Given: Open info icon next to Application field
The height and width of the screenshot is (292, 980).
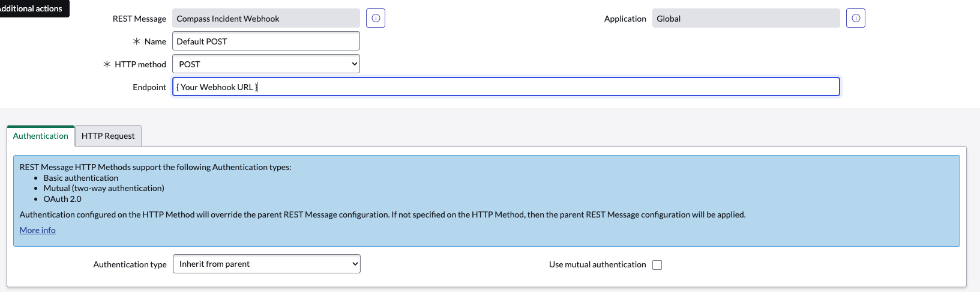Looking at the screenshot, I should click(x=856, y=18).
